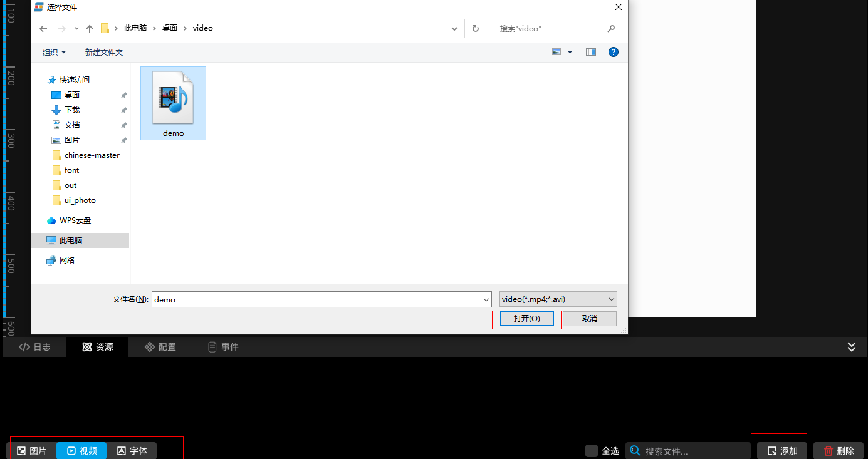Click pin icon next to 下载
Viewport: 868px width, 459px height.
(x=123, y=110)
